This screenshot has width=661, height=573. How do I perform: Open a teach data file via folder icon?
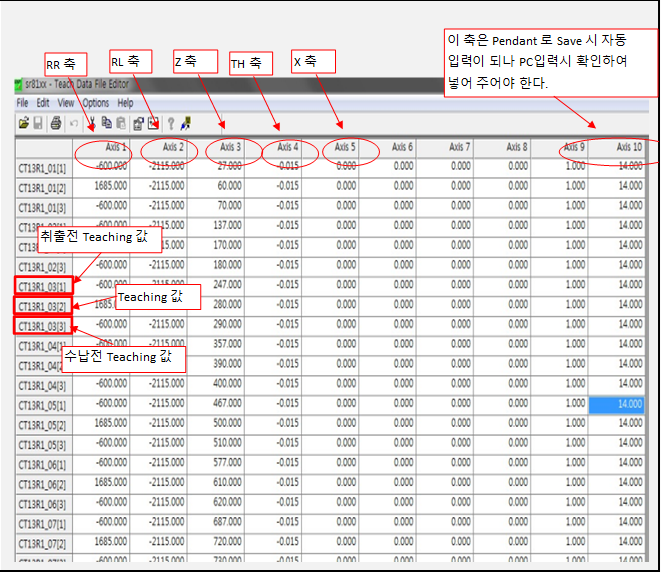24,123
